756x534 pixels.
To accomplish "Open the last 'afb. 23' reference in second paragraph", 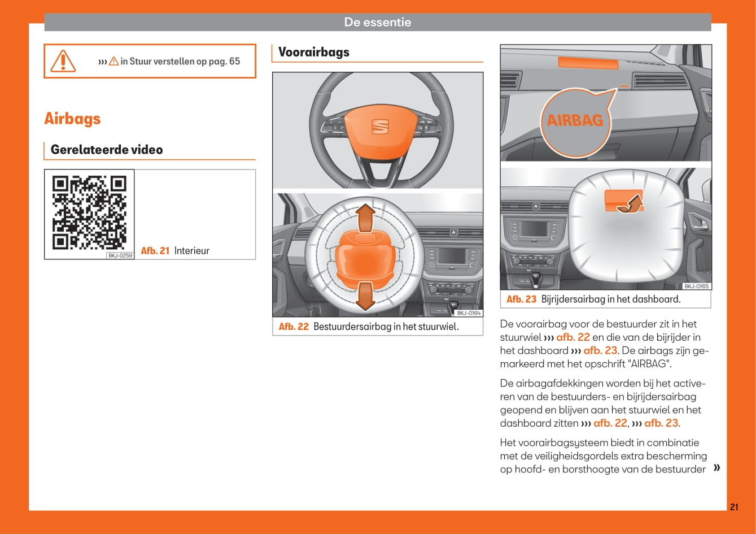I will tap(661, 423).
